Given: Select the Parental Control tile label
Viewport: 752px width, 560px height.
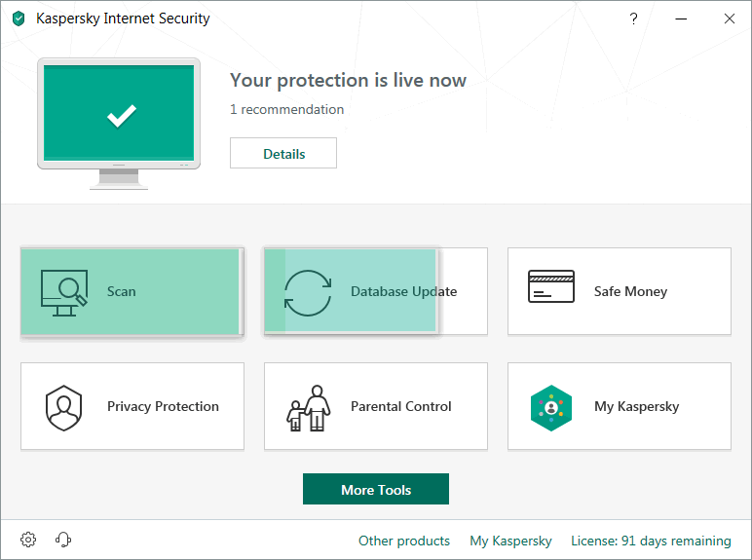Looking at the screenshot, I should coord(401,406).
